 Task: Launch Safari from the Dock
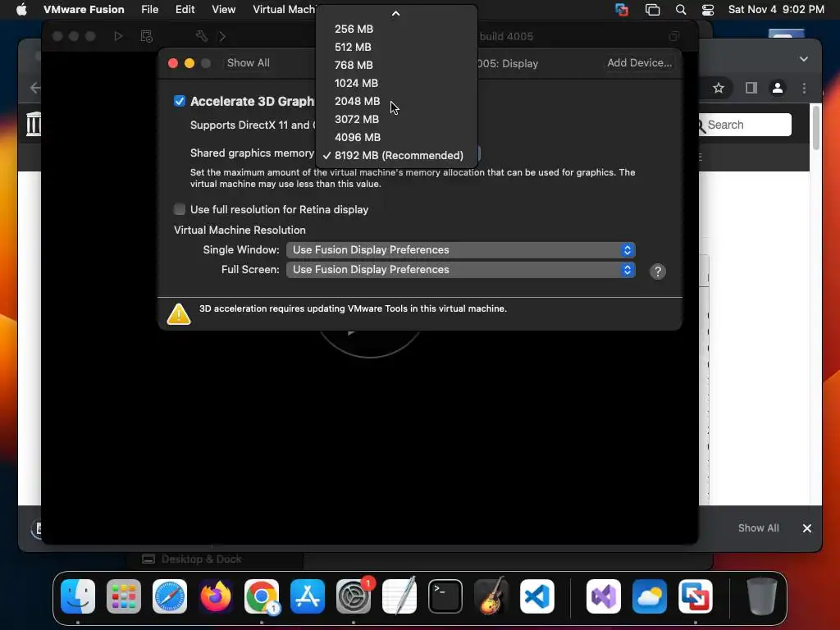(170, 596)
